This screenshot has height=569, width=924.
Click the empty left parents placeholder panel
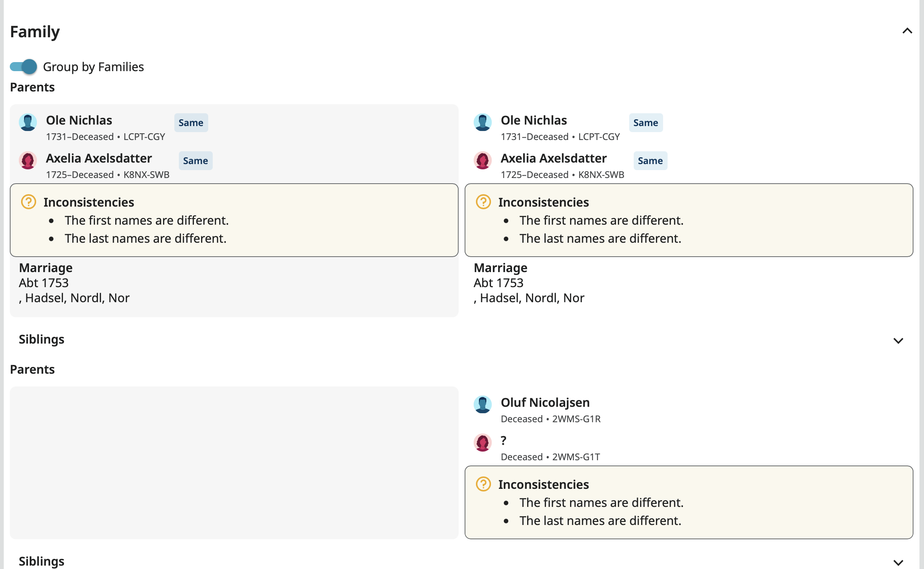click(x=234, y=463)
